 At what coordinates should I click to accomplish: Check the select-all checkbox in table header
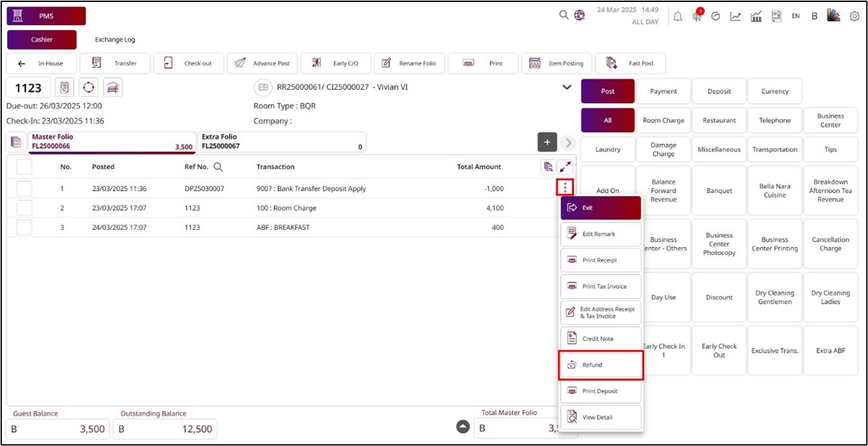click(x=24, y=167)
